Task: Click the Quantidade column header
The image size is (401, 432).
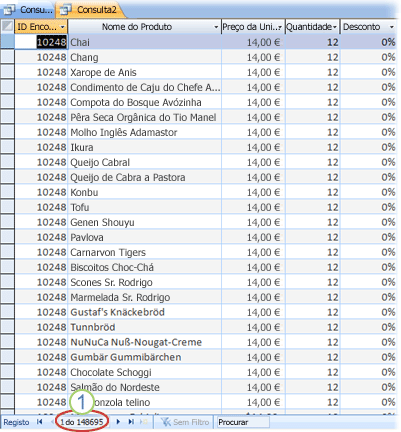Action: (312, 27)
